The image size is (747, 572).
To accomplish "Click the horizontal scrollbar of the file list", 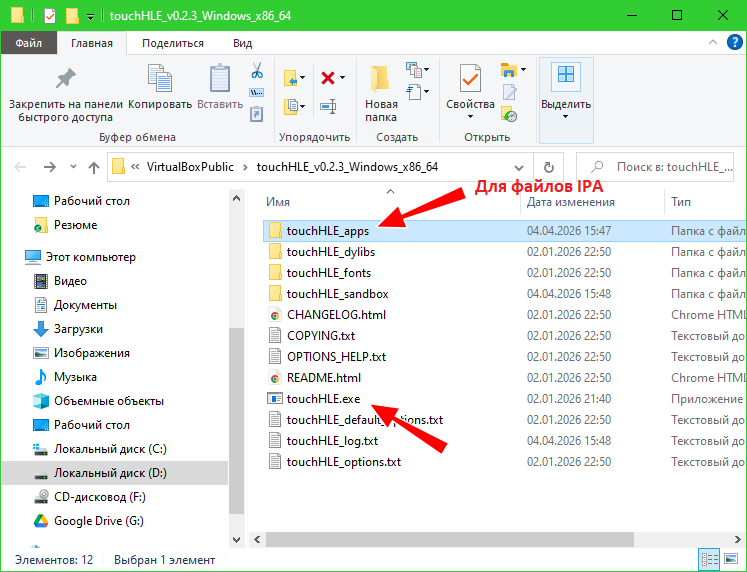I will 449,540.
